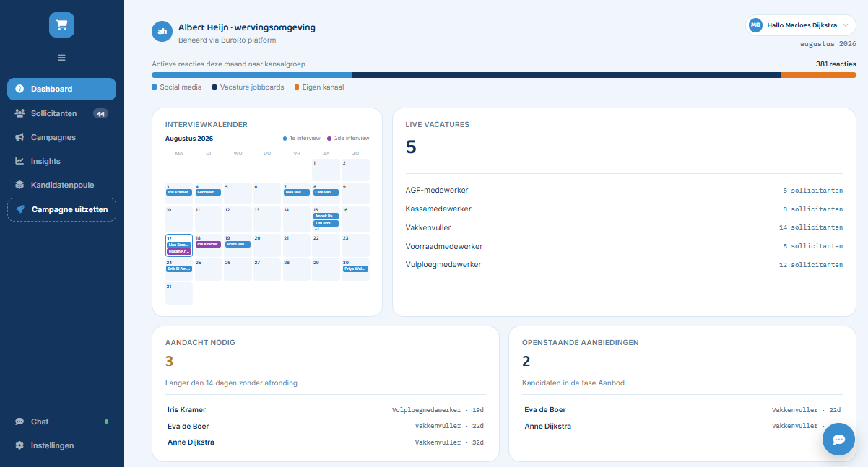Toggle the sidebar hamburger menu
The height and width of the screenshot is (467, 868).
(61, 58)
